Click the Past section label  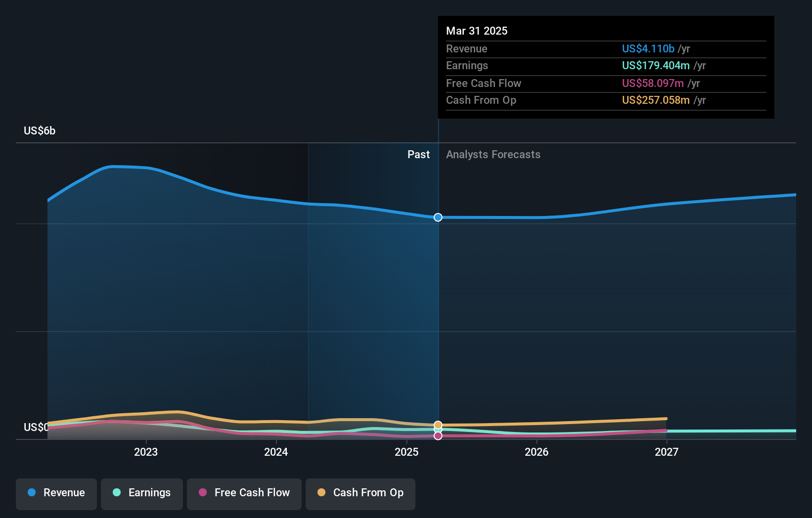418,154
